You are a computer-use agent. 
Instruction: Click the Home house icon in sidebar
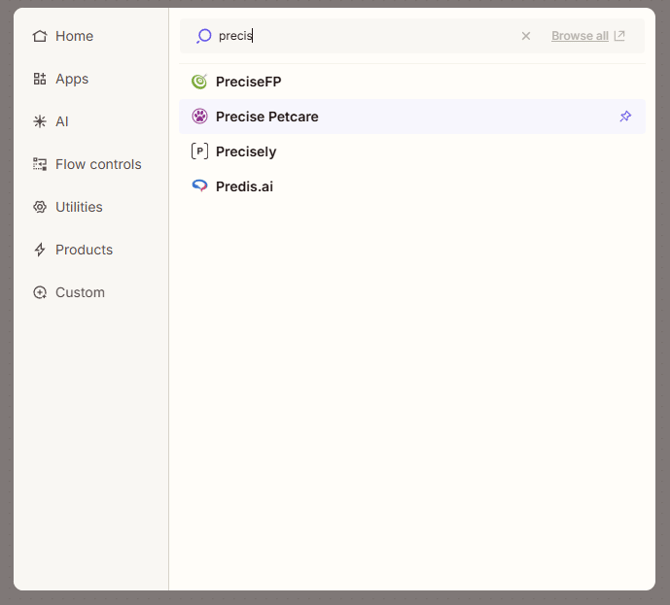40,36
